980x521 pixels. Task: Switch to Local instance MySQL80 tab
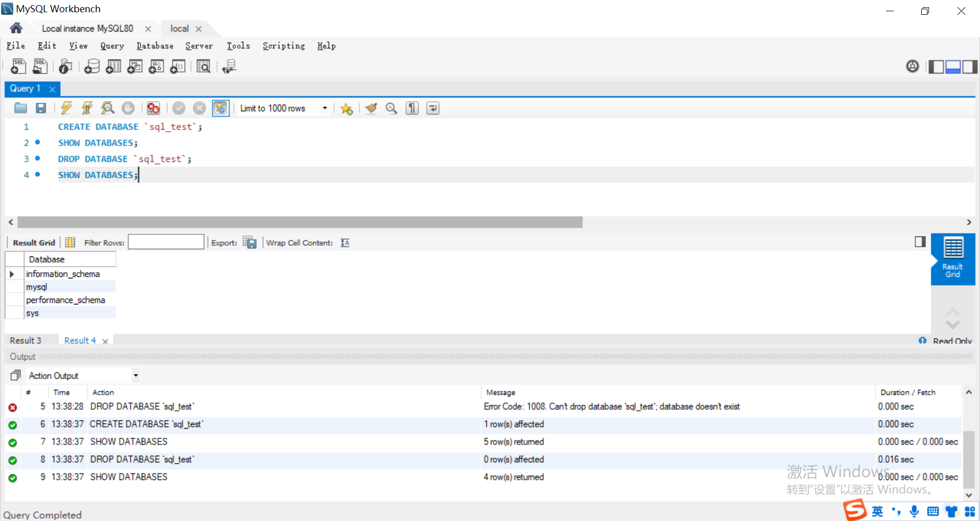click(87, 29)
